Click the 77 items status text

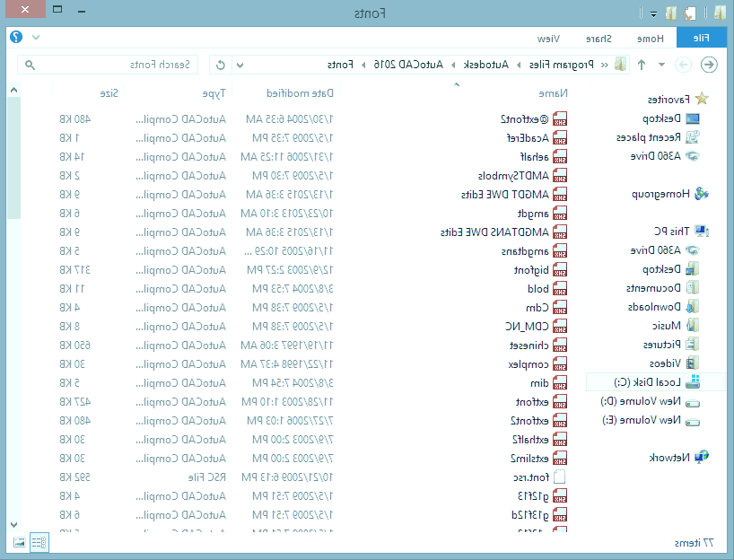(x=694, y=543)
